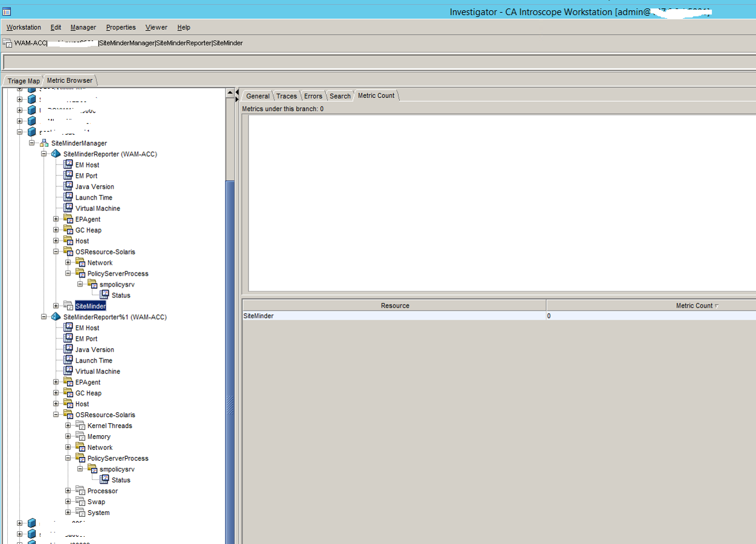Open the Workstation menu

[x=24, y=27]
